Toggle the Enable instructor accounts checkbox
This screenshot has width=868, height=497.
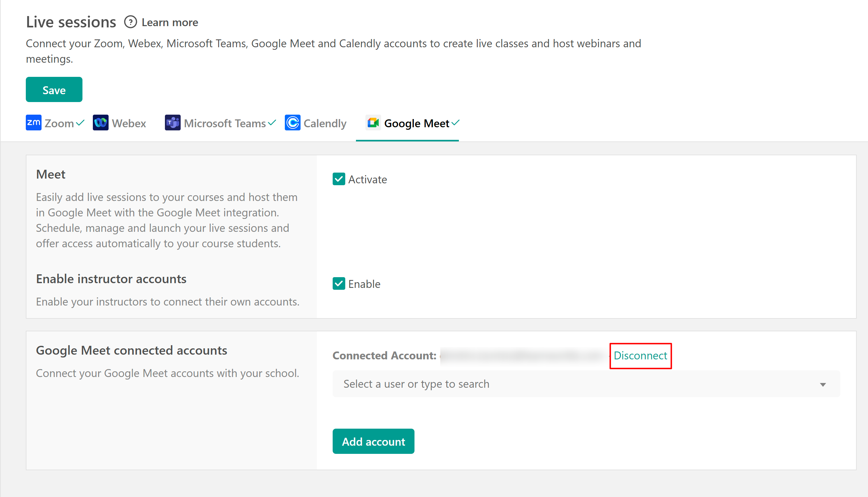[x=339, y=284]
